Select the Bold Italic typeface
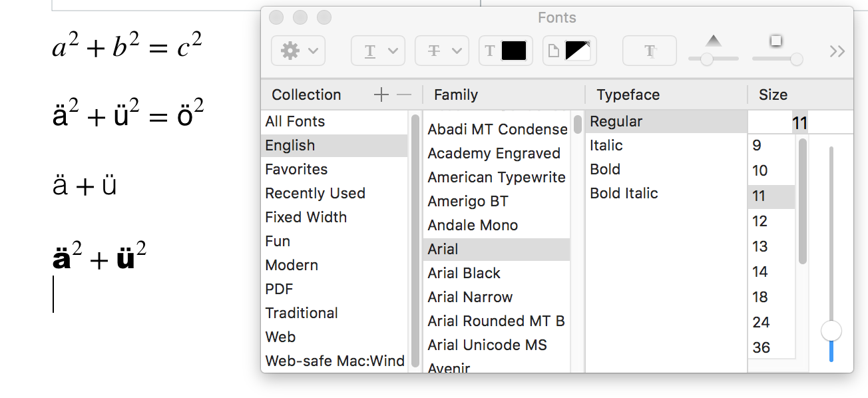 click(x=624, y=193)
